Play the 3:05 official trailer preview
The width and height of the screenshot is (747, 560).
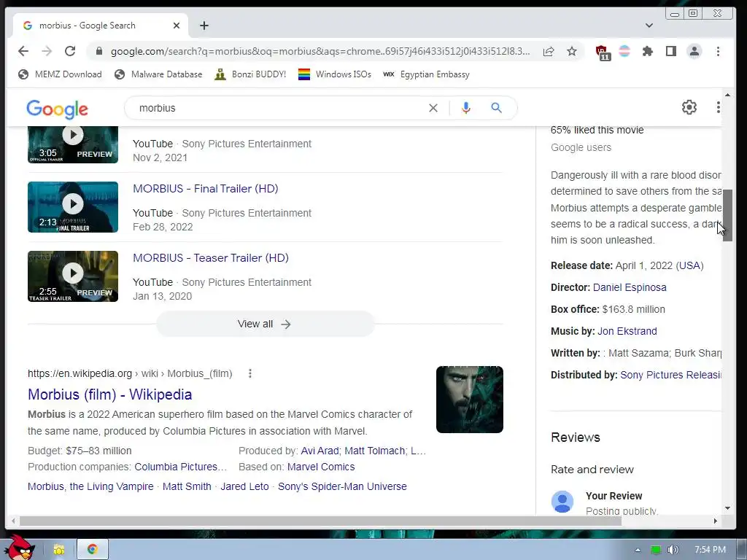coord(73,144)
